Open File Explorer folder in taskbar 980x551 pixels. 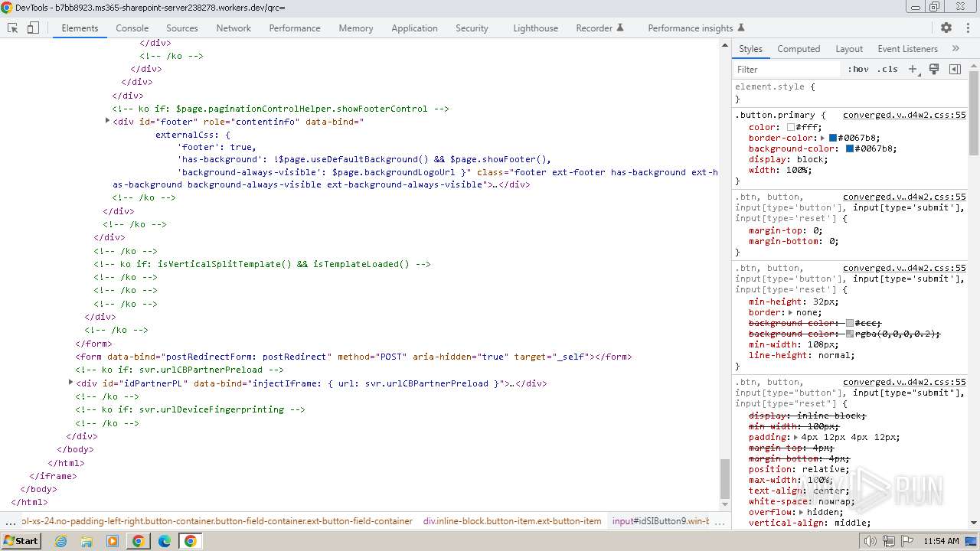pos(87,541)
